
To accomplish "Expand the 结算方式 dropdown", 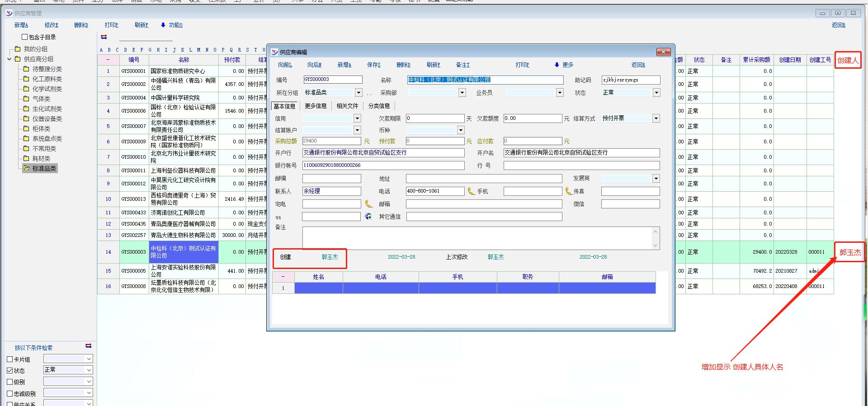I will (656, 118).
